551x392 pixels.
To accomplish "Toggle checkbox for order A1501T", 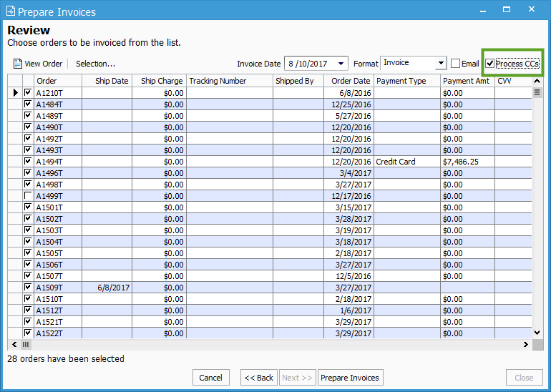I will [x=28, y=207].
